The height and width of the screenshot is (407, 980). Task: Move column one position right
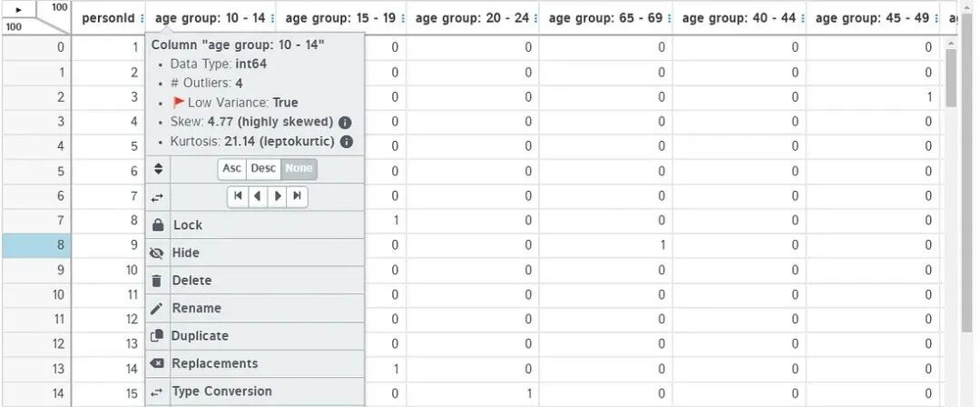point(278,196)
